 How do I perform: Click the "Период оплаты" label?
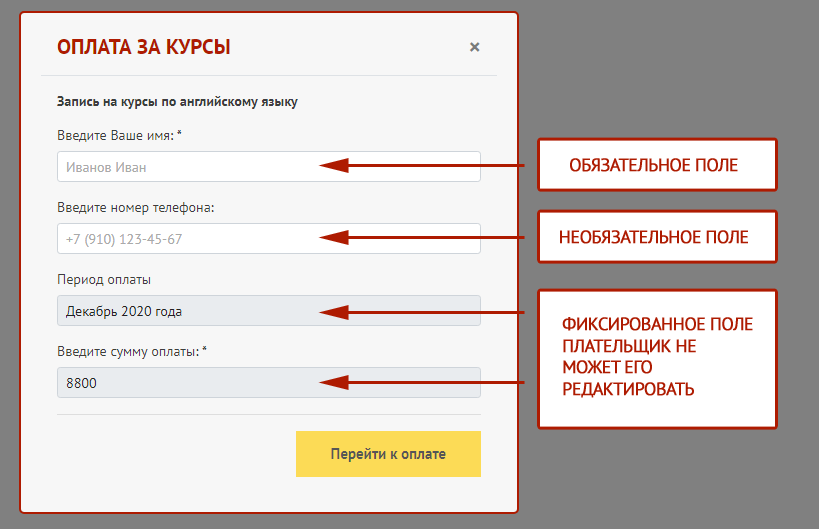(104, 280)
